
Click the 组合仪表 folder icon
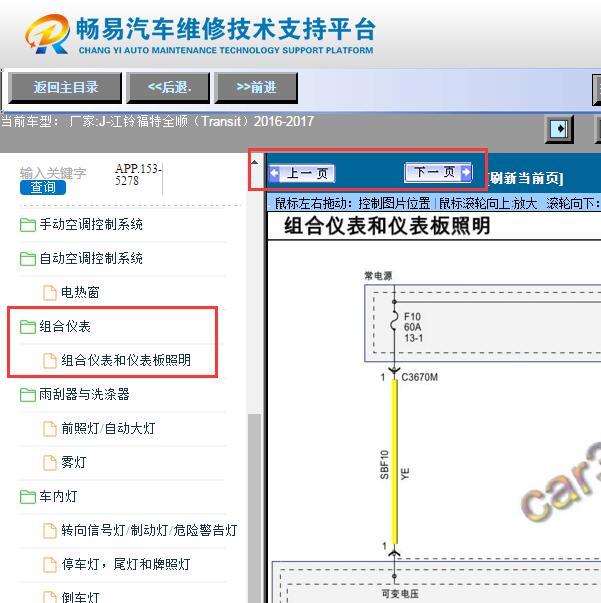(28, 327)
